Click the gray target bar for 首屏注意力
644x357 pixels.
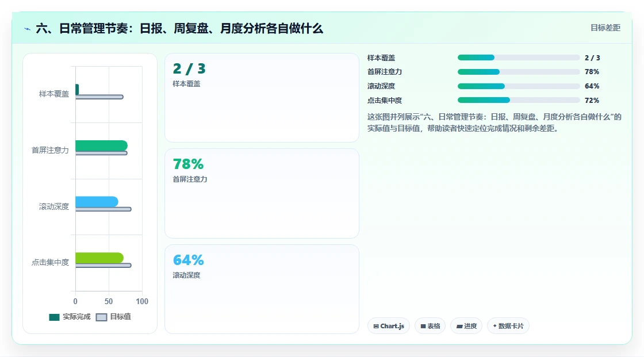pyautogui.click(x=101, y=153)
